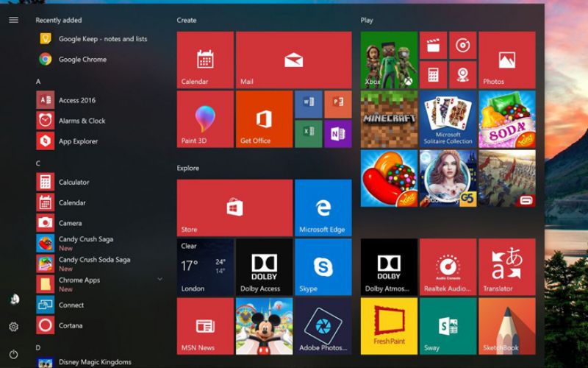Open the Mickey Mouse Disney tile
Screen dimensions: 588x368
tap(264, 326)
